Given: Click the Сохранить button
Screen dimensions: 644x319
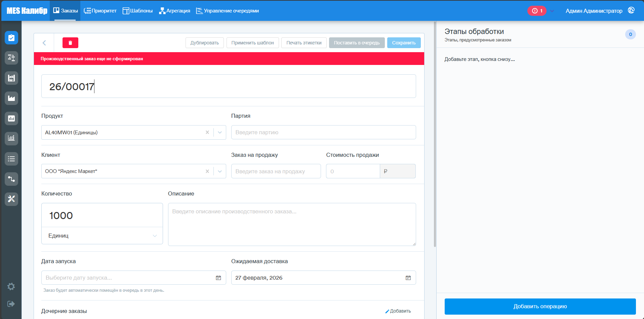Looking at the screenshot, I should tap(404, 43).
